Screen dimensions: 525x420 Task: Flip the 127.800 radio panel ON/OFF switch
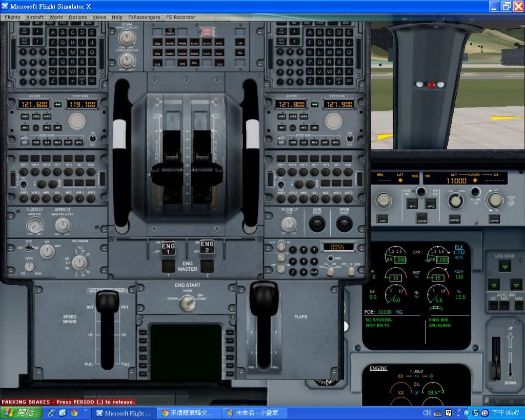pos(350,138)
